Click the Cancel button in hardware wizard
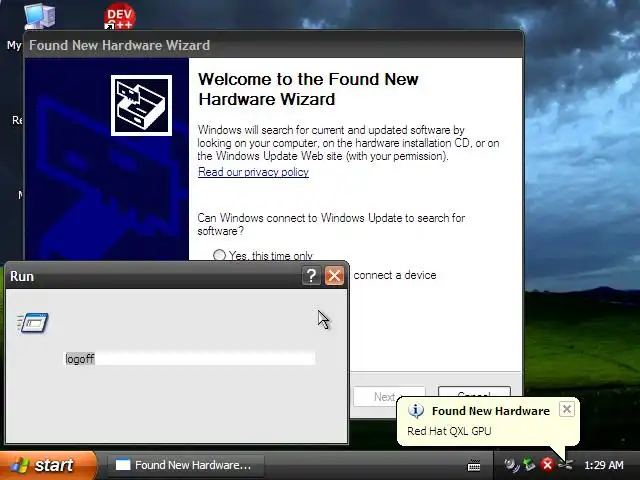The width and height of the screenshot is (640, 480). tap(474, 391)
